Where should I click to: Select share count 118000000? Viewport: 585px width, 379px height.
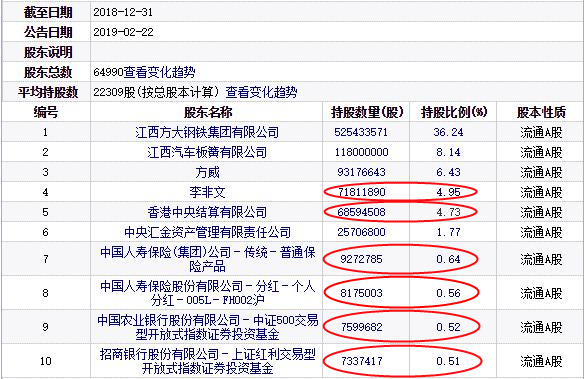tap(361, 152)
